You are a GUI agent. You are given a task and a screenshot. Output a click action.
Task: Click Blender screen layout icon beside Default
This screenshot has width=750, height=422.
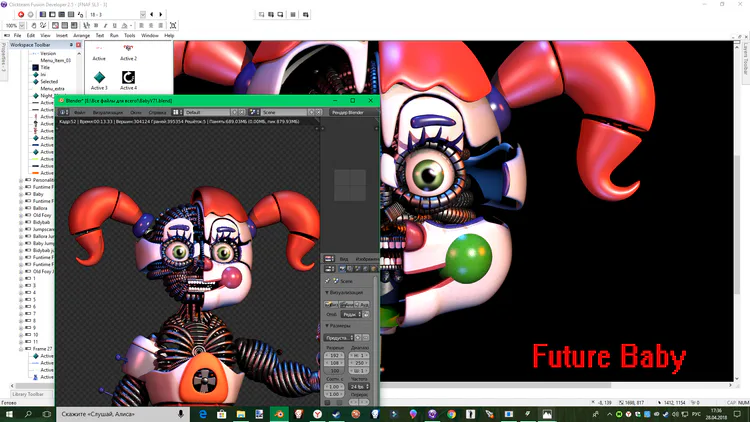[177, 112]
